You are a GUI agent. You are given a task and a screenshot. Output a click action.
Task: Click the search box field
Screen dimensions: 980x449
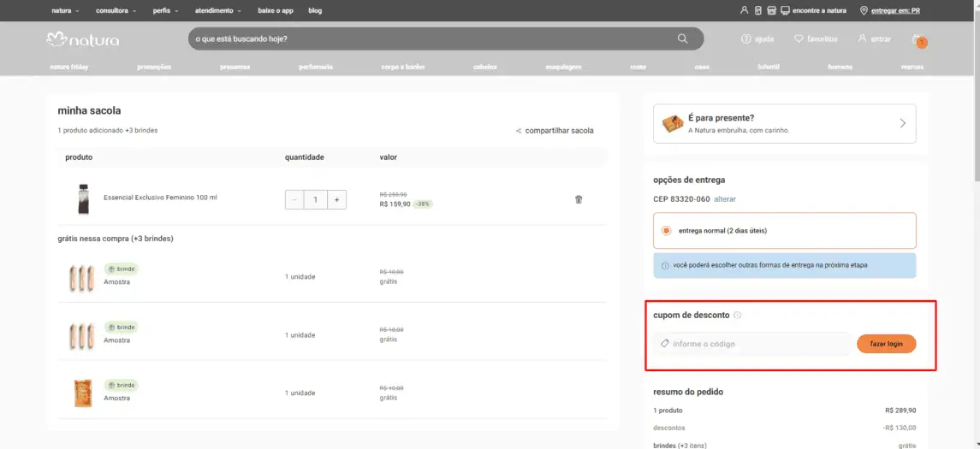point(446,38)
